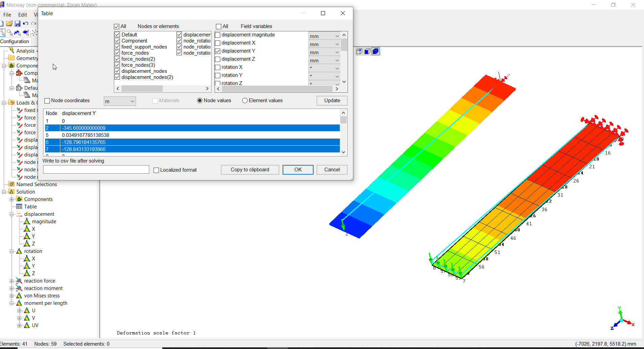
Task: Open displacement Z unit dropdown
Action: [324, 60]
